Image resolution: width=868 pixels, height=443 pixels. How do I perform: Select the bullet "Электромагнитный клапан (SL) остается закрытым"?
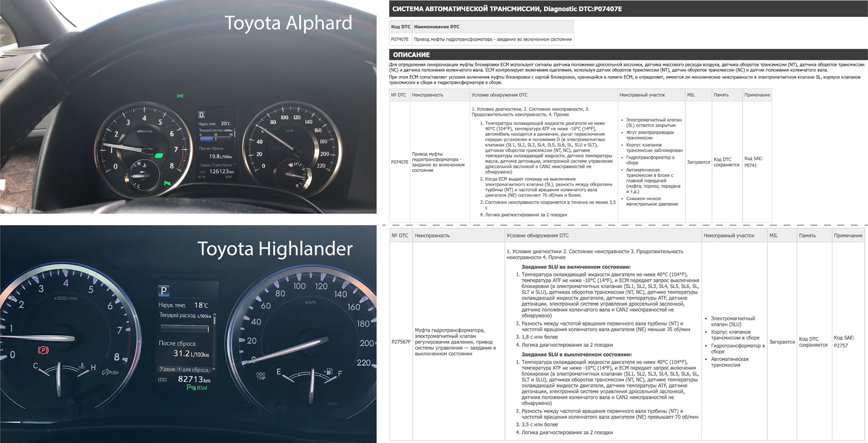[654, 123]
